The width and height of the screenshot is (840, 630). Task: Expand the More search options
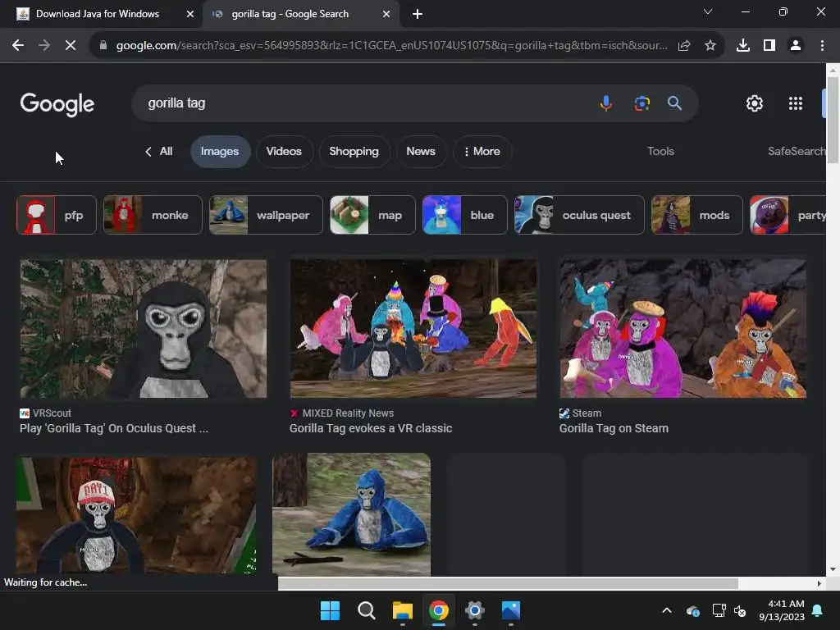pyautogui.click(x=482, y=152)
